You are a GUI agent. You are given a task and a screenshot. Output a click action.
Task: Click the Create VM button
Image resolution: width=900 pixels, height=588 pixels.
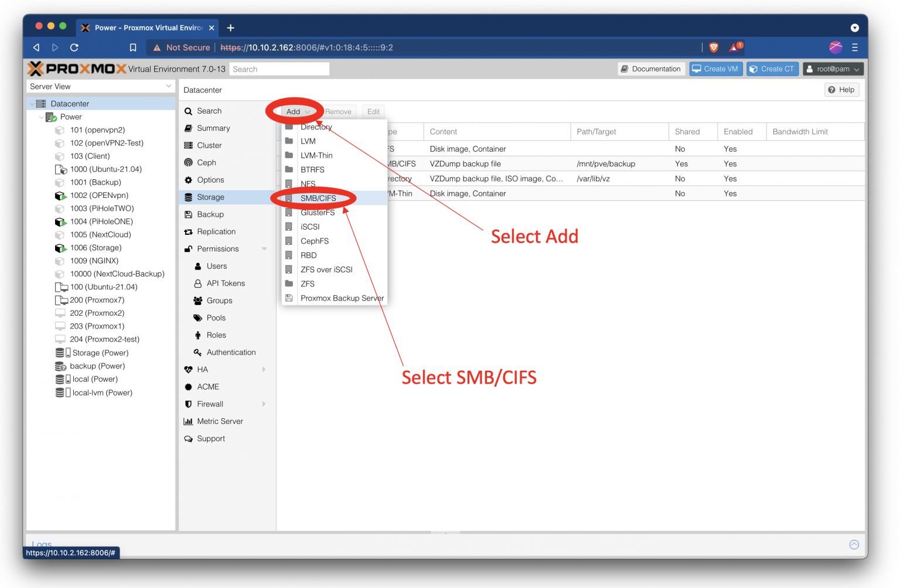click(x=715, y=69)
